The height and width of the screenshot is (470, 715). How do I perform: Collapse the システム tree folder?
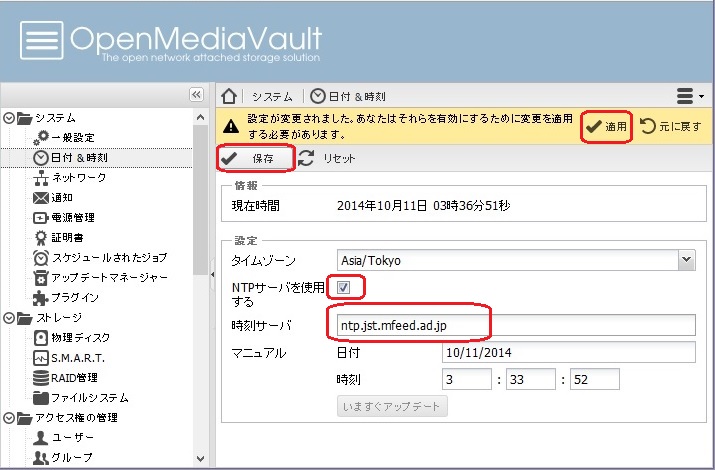pos(9,118)
